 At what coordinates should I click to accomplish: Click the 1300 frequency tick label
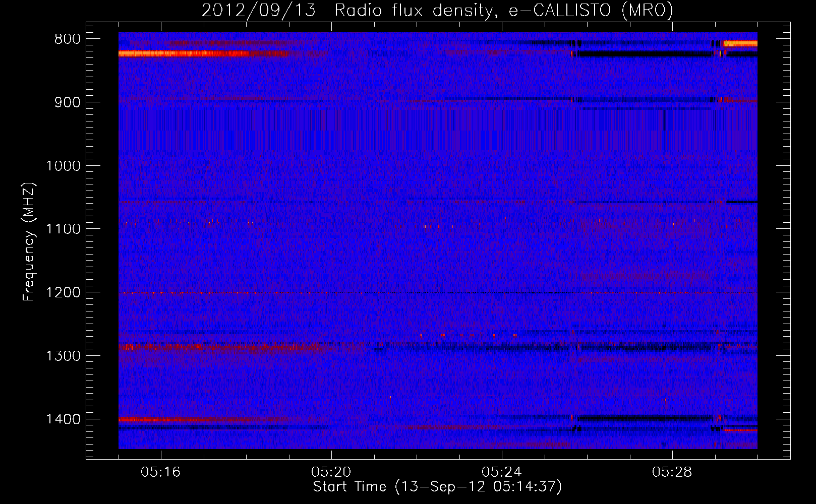pos(63,356)
